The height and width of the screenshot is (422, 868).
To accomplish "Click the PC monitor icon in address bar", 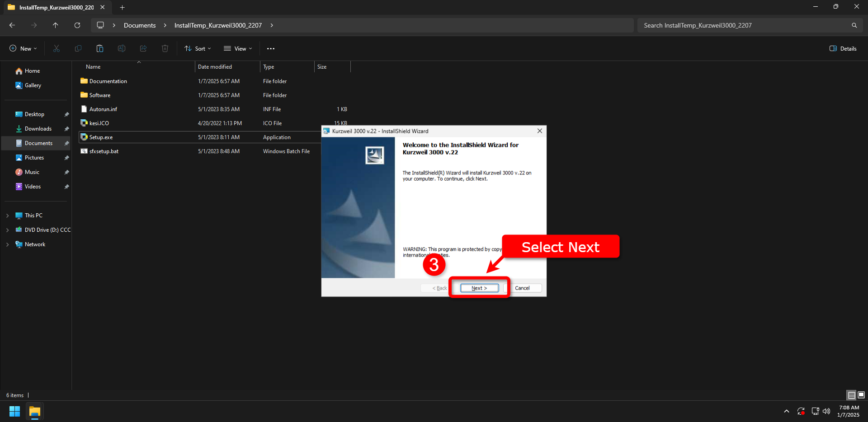I will pos(100,25).
